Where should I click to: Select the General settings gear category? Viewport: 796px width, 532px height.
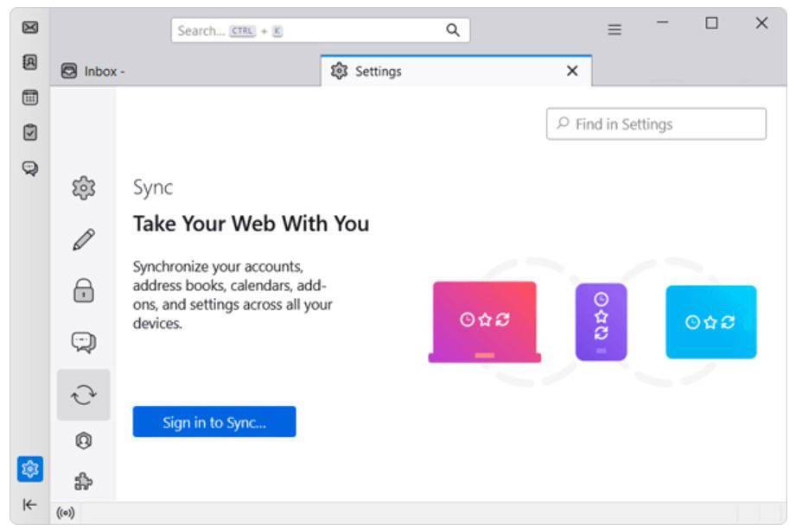point(84,188)
